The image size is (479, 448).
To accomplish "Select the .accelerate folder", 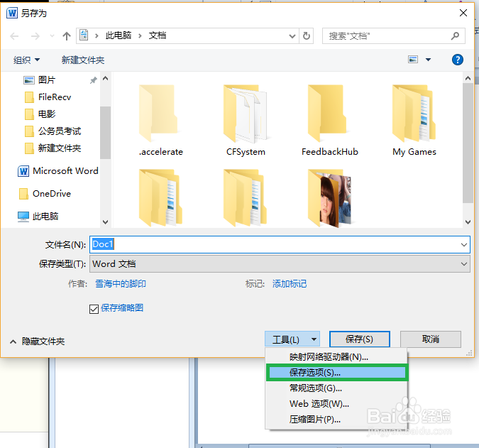I will pyautogui.click(x=160, y=121).
